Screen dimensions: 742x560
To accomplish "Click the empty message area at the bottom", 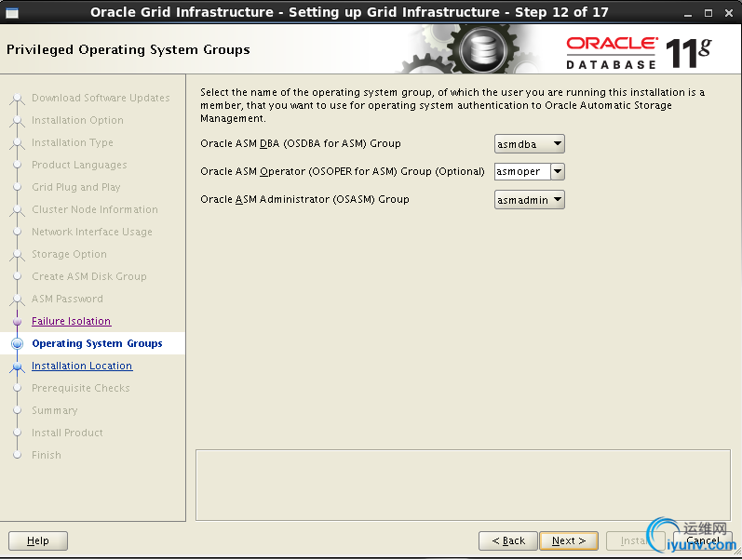I will pyautogui.click(x=463, y=486).
